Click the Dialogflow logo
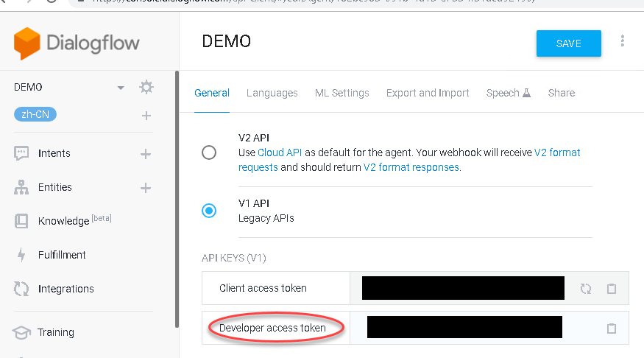This screenshot has height=358, width=644. (x=77, y=43)
